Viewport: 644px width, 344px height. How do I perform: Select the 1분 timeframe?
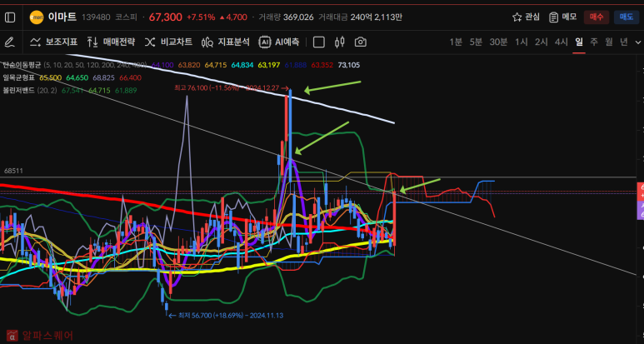click(456, 42)
